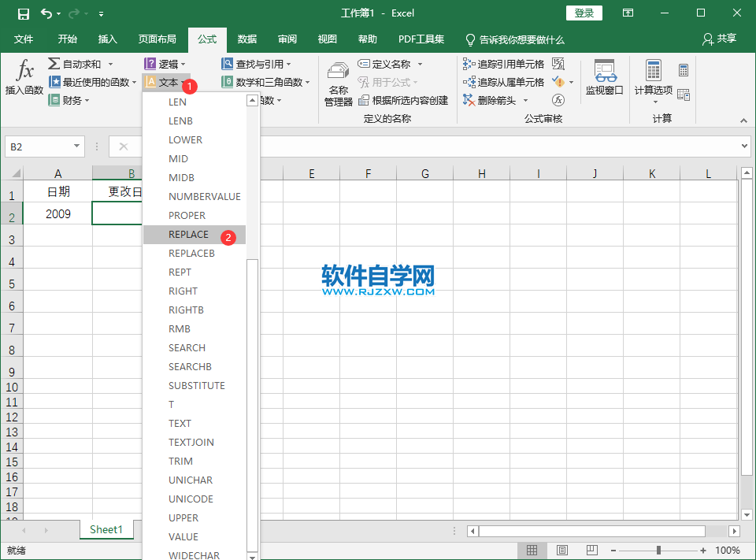This screenshot has width=756, height=560.
Task: Click the vertical scrollbar down arrow
Action: point(747,514)
